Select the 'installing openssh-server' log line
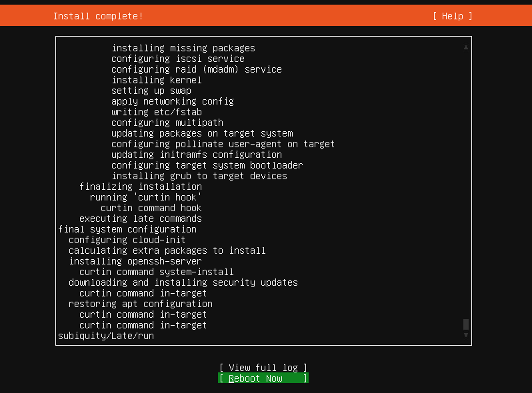This screenshot has width=532, height=393. [135, 261]
